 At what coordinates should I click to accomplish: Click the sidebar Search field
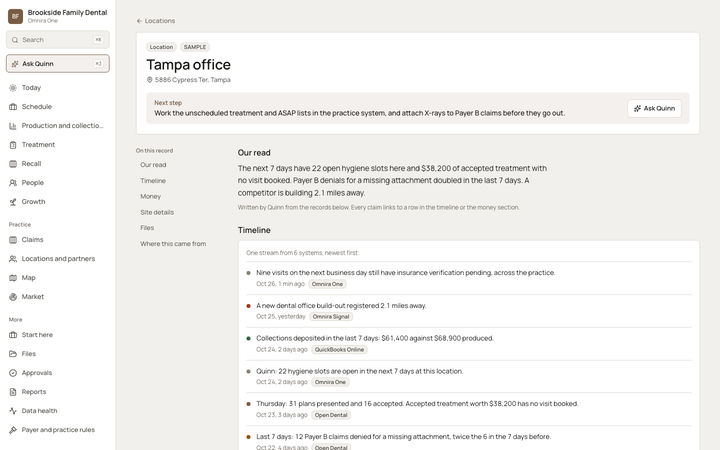tap(58, 40)
